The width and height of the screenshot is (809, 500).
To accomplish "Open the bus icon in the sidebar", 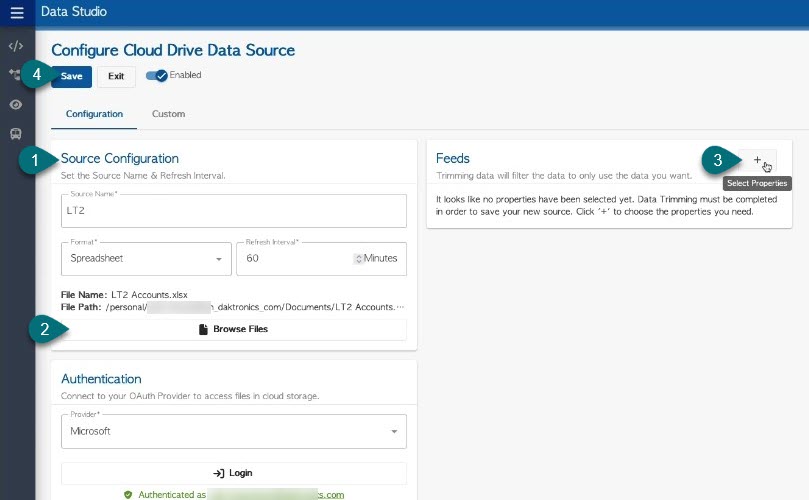I will (x=16, y=133).
